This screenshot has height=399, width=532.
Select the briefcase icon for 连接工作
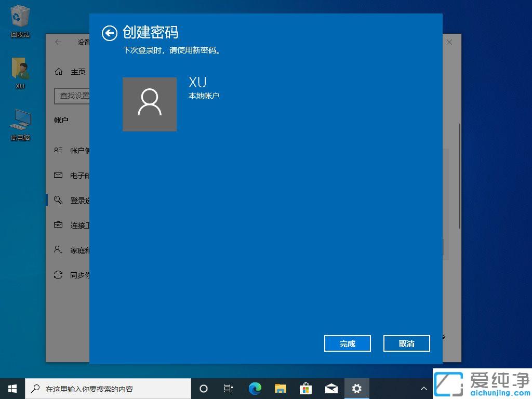(x=58, y=225)
